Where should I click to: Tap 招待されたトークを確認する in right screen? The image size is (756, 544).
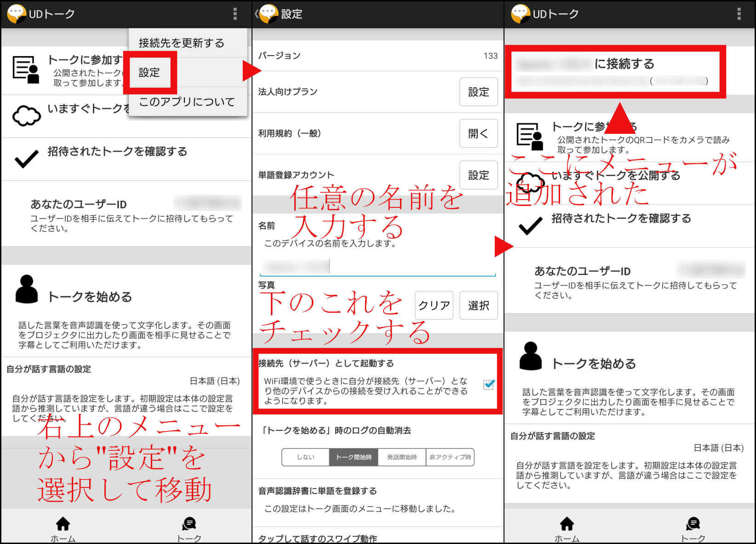[x=621, y=218]
